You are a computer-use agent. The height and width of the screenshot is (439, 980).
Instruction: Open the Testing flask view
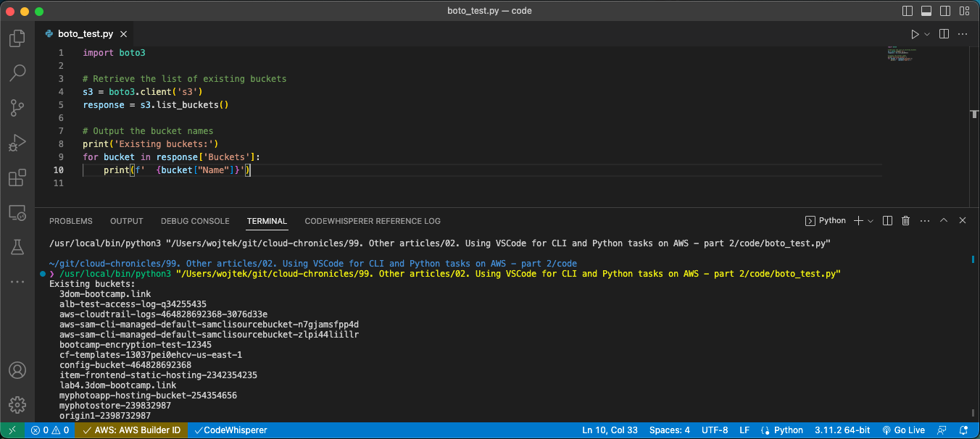click(x=17, y=247)
